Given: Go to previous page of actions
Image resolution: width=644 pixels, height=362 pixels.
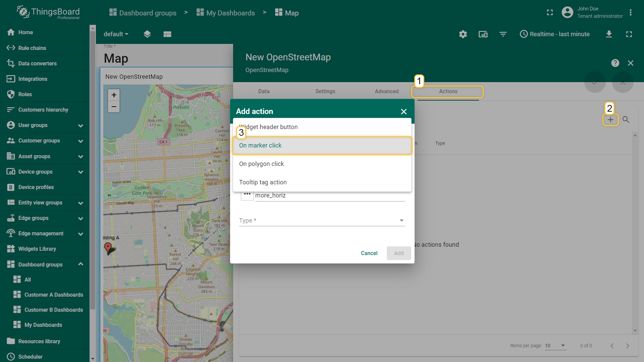Looking at the screenshot, I should coord(612,346).
